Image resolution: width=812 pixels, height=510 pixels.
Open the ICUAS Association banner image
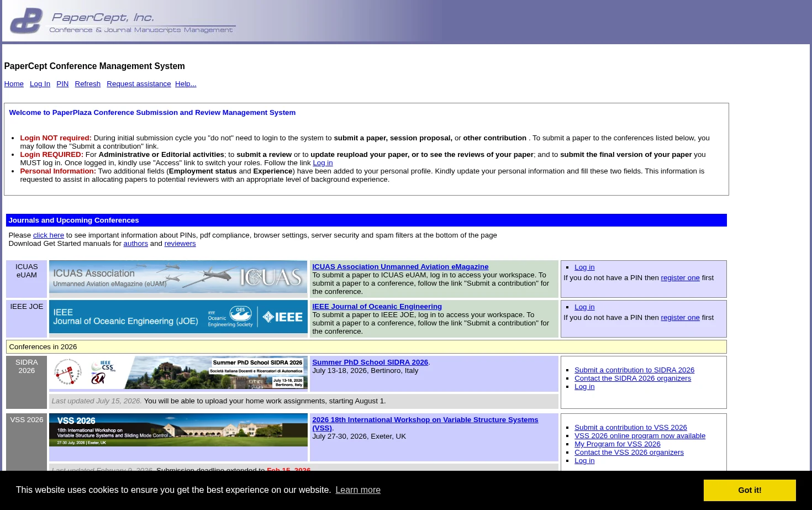178,277
